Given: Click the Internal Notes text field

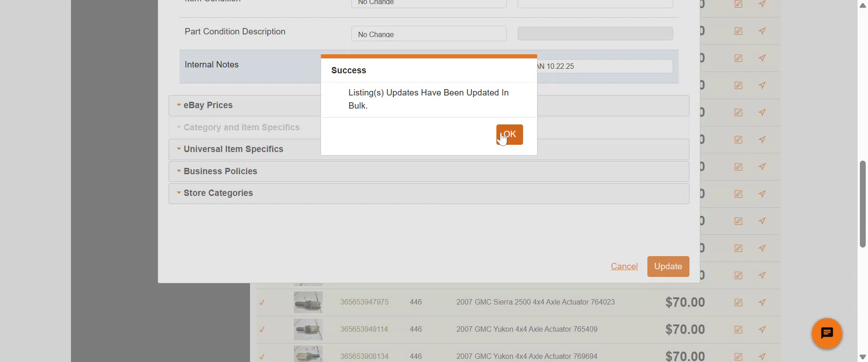Looking at the screenshot, I should 604,66.
